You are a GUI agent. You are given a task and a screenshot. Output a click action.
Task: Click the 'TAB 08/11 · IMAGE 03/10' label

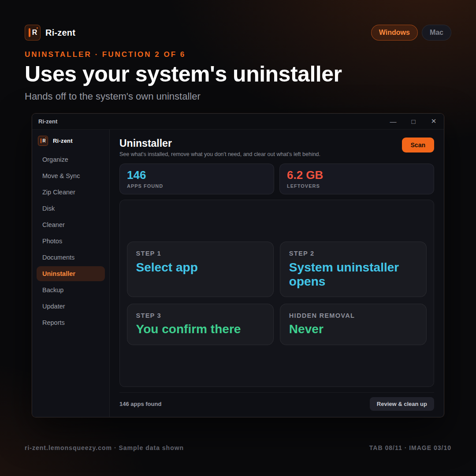(410, 448)
